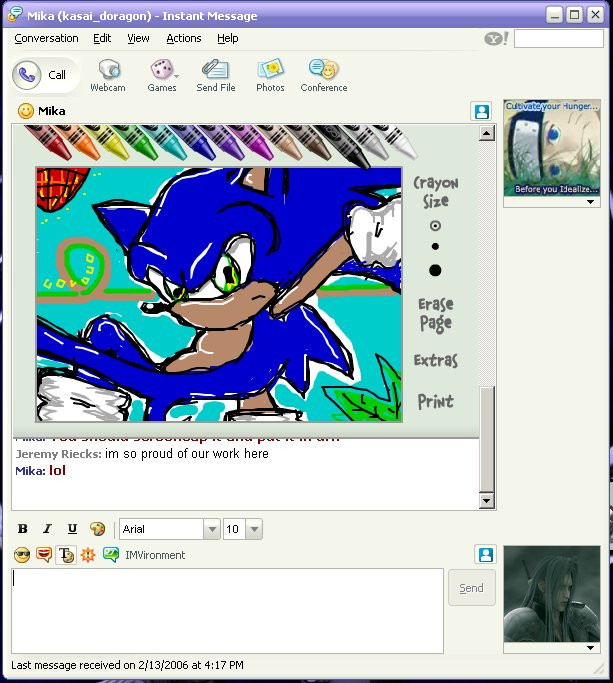Viewport: 613px width, 683px height.
Task: Toggle underline text formatting
Action: click(72, 529)
